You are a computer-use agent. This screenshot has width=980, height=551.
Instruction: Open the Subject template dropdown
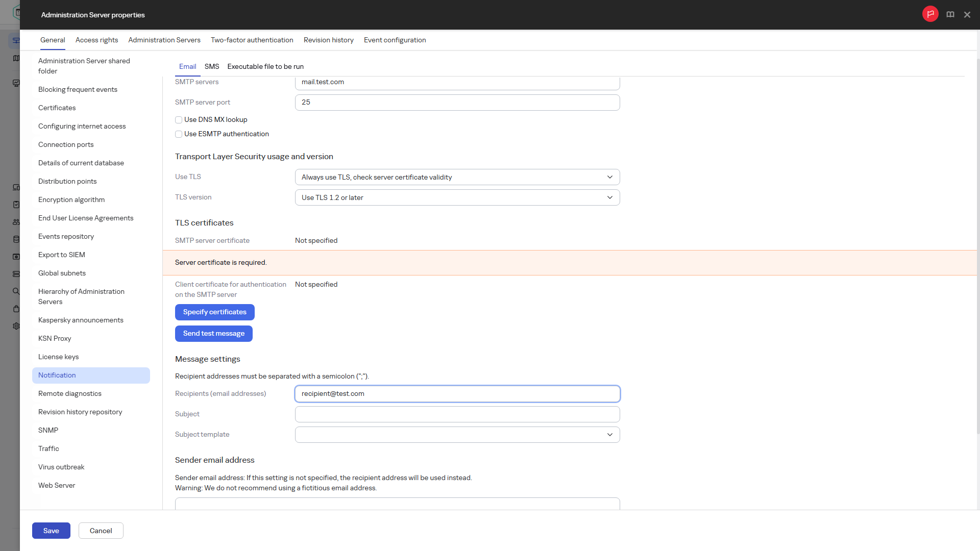click(457, 435)
